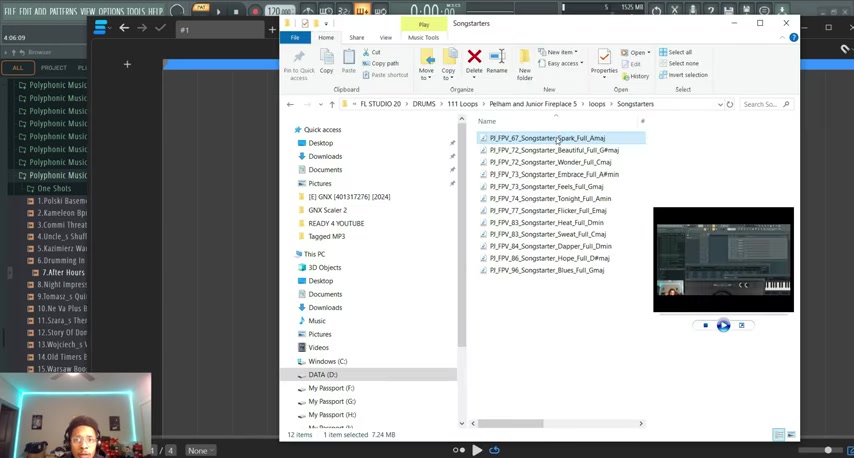Viewport: 854px width, 458px height.
Task: Click Select none in ribbon
Action: pos(679,64)
